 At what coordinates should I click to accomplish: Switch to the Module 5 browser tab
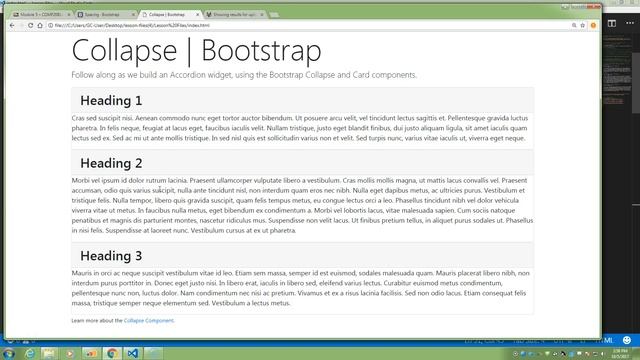pyautogui.click(x=41, y=15)
